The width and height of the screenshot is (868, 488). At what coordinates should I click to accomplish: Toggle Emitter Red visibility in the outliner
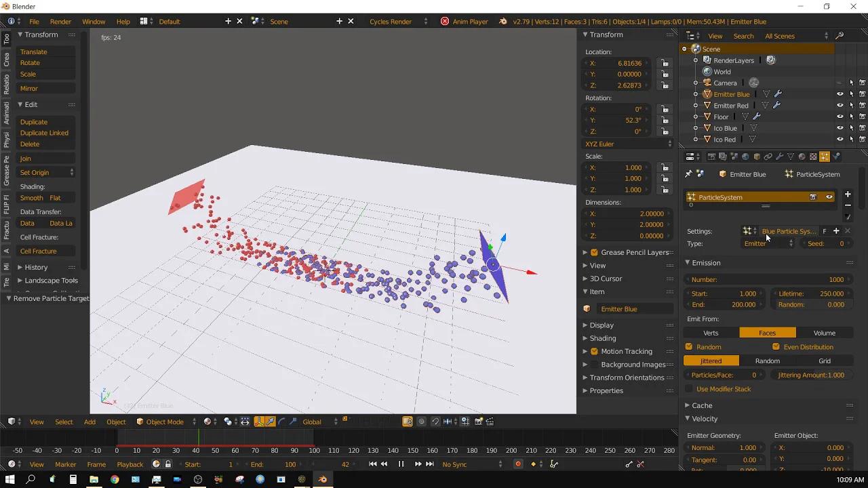pos(840,105)
